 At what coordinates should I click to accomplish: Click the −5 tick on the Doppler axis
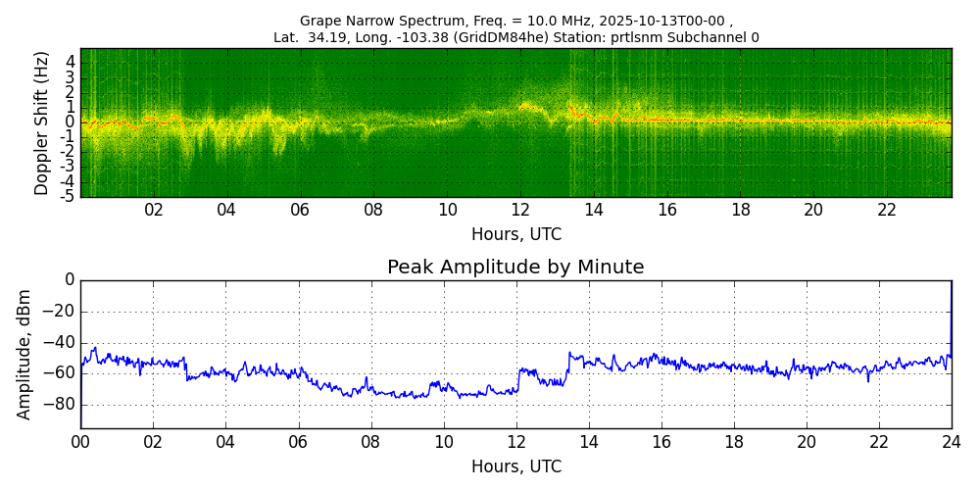69,196
